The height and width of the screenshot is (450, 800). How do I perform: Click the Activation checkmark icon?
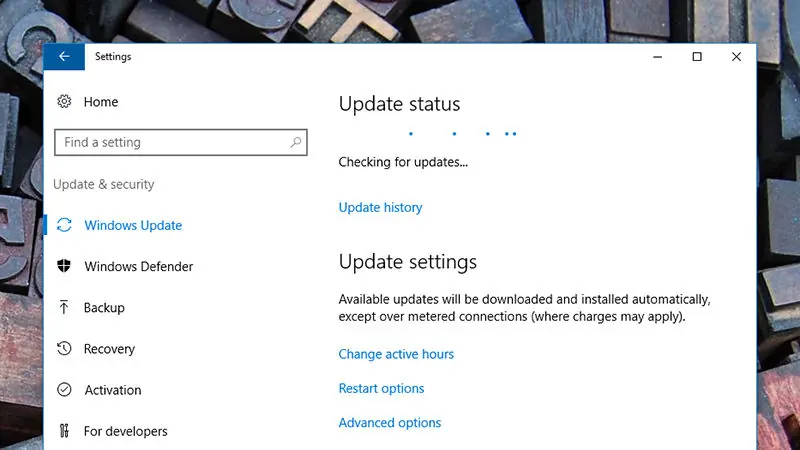tap(64, 390)
